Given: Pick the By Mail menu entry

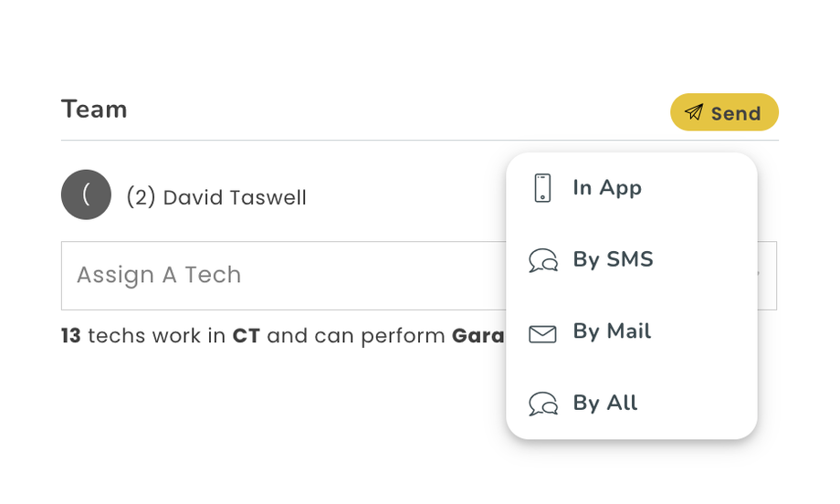Looking at the screenshot, I should (612, 331).
